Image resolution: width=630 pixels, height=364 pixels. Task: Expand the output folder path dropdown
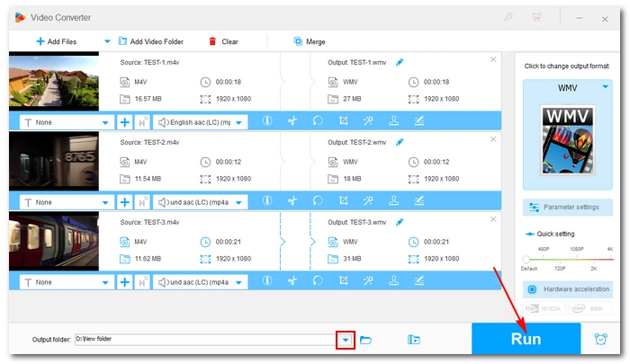pyautogui.click(x=346, y=341)
